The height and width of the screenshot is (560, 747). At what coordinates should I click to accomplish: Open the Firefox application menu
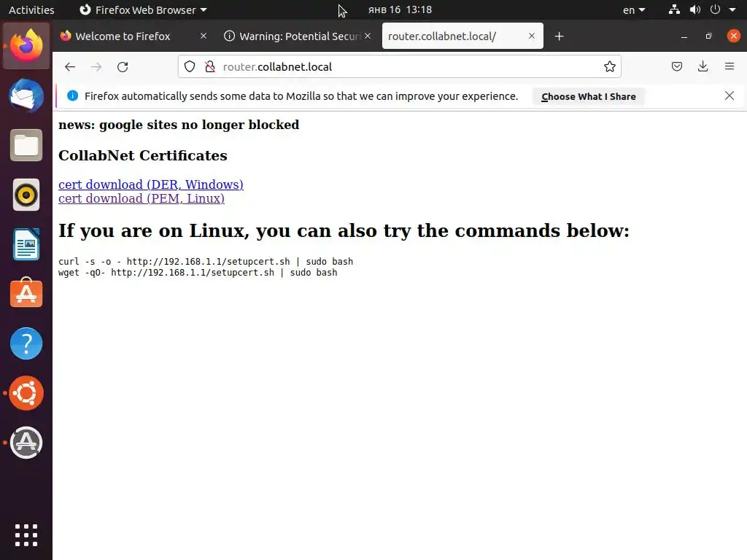coord(729,66)
